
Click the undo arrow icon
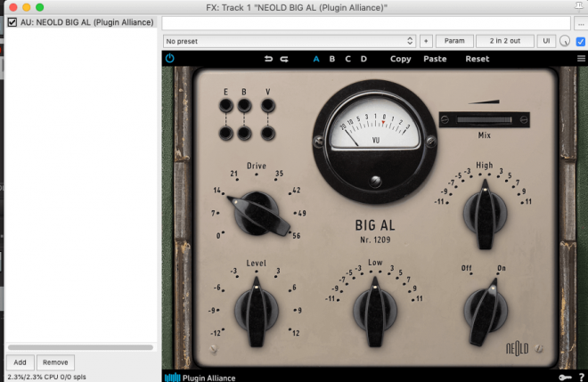[268, 59]
